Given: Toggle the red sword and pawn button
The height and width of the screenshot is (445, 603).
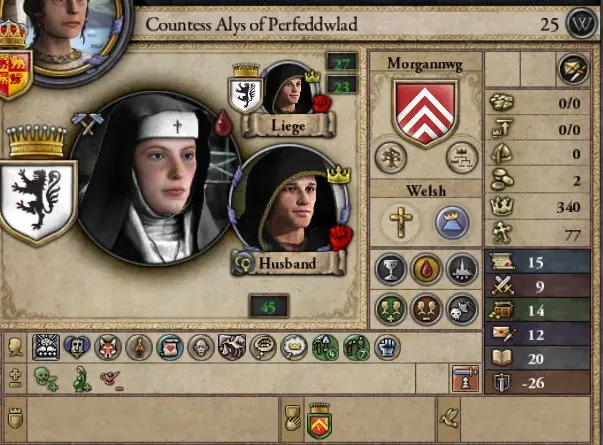Looking at the screenshot, I should pos(465,378).
